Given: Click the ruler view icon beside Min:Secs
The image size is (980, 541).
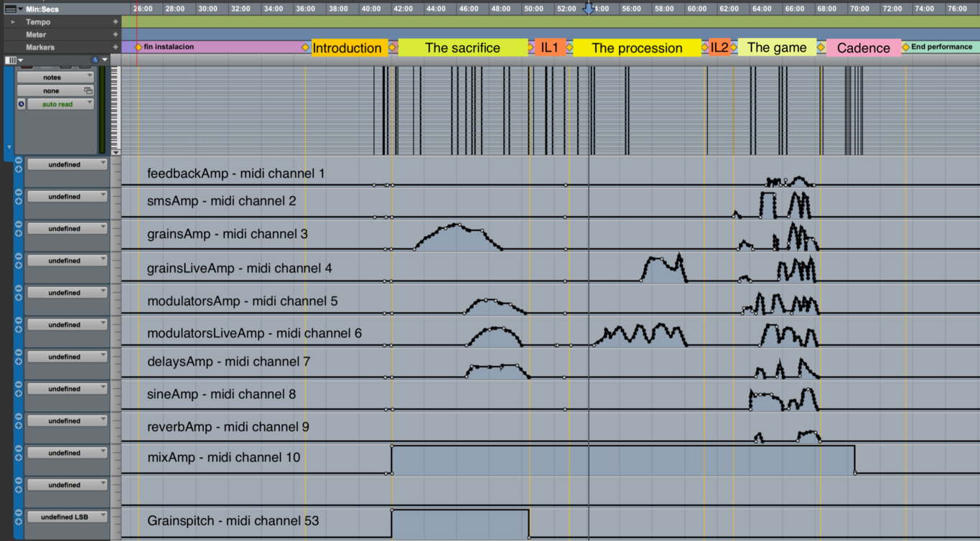Looking at the screenshot, I should (x=10, y=9).
